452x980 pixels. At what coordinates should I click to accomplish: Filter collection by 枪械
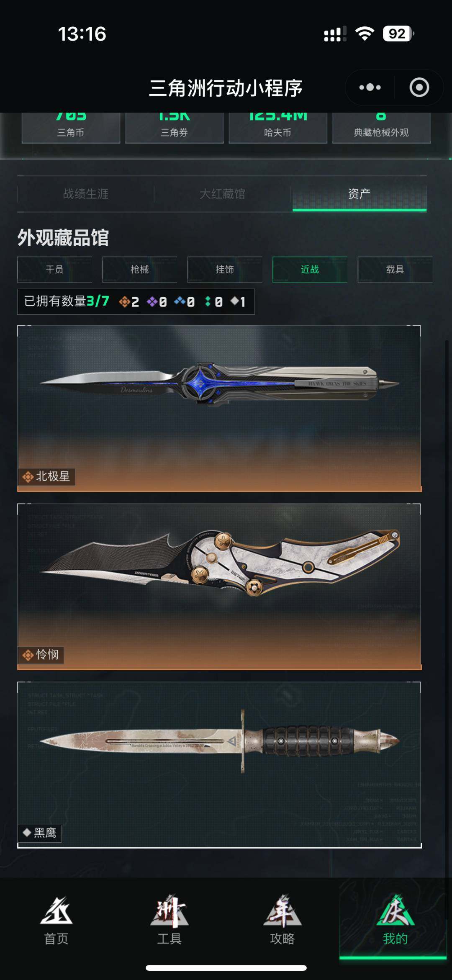[140, 270]
